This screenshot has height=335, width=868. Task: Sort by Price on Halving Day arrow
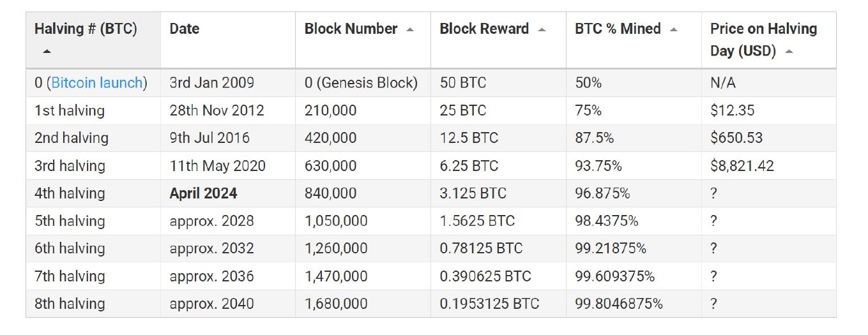pos(789,52)
